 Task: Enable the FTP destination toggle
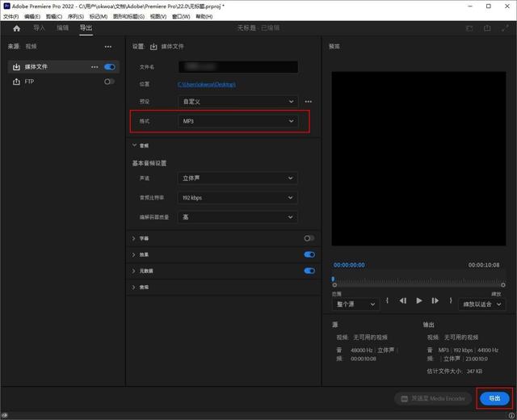(x=109, y=82)
